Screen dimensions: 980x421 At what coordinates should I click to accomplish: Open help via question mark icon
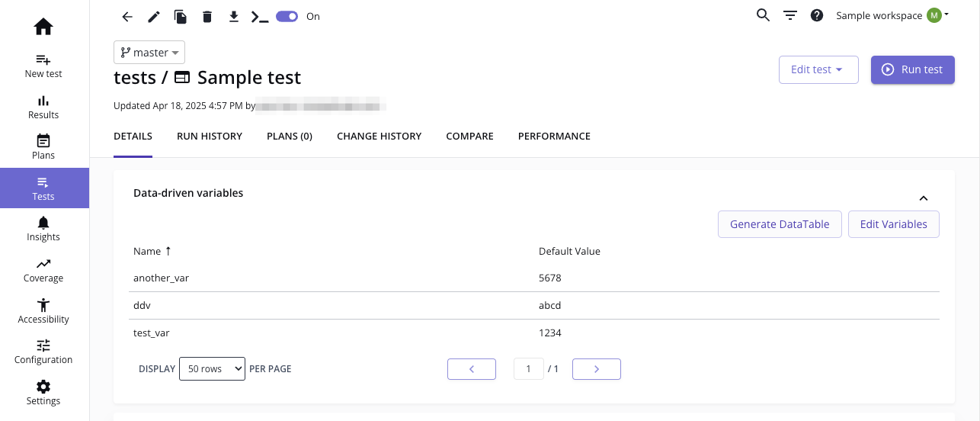tap(817, 15)
